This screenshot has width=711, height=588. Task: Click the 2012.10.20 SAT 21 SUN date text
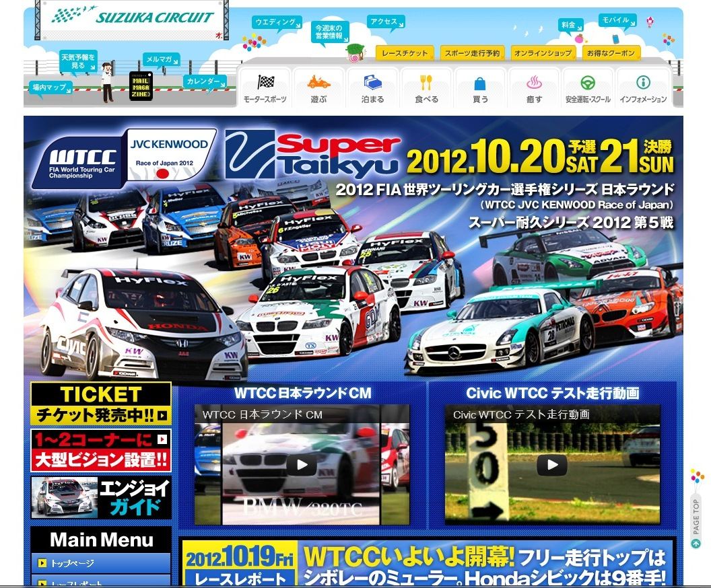pyautogui.click(x=539, y=156)
